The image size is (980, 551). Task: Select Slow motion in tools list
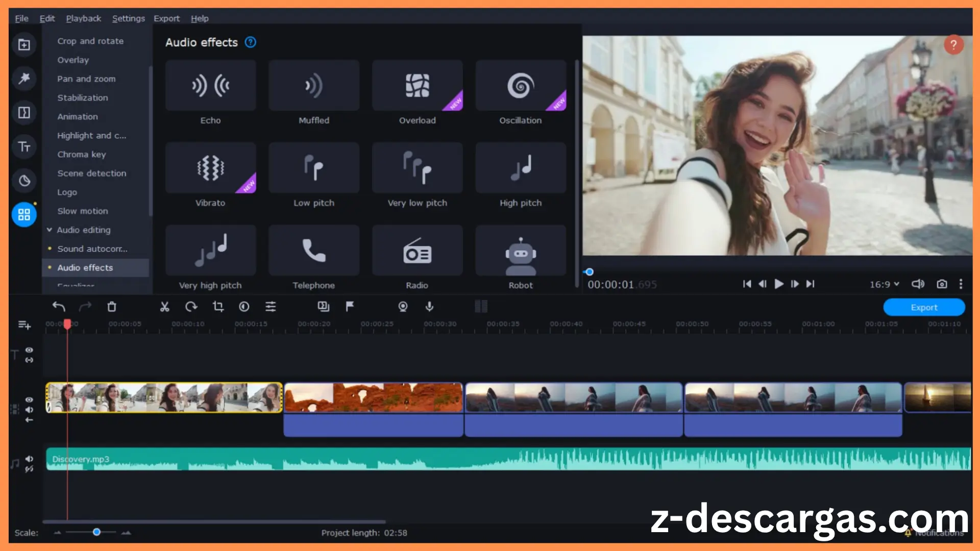tap(83, 211)
